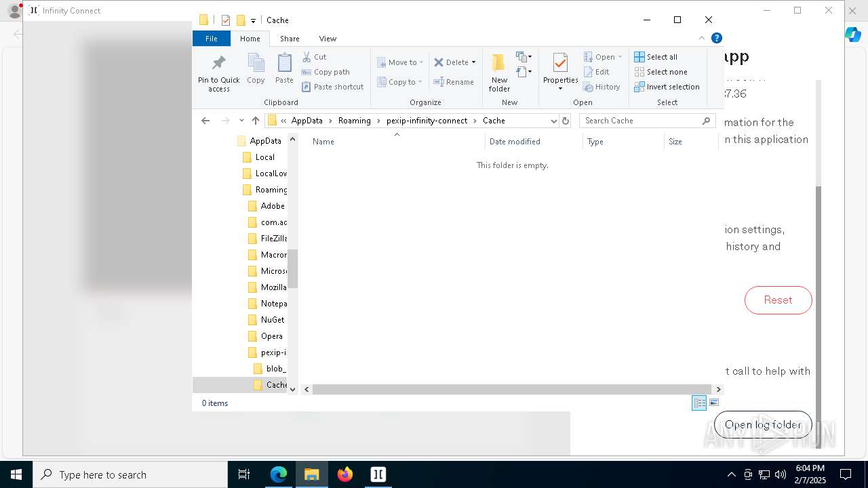
Task: Switch to the Share ribbon tab
Action: 290,39
